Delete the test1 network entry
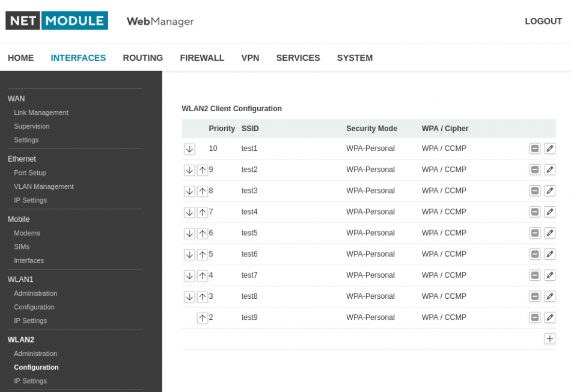Screen dimensions: 571x392 click(x=534, y=149)
